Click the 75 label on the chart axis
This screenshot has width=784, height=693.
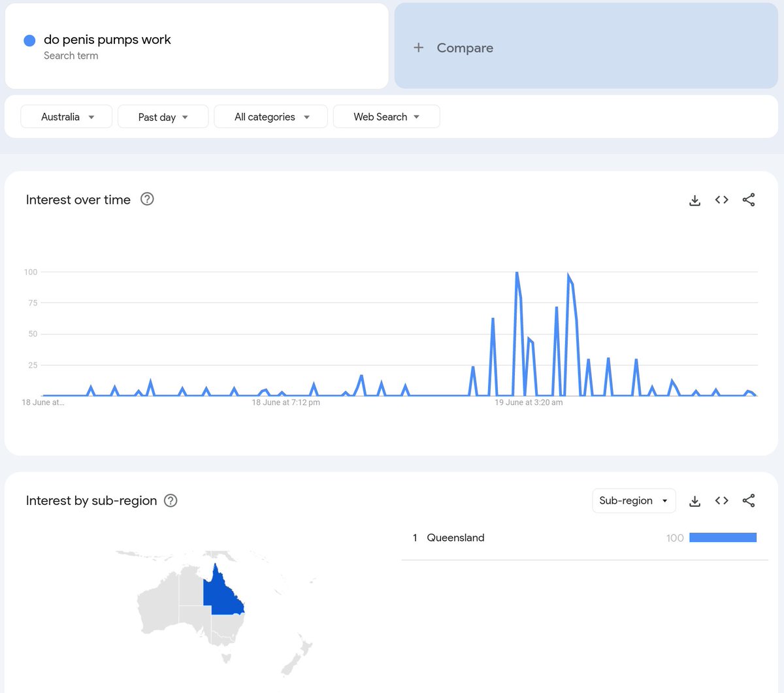coord(33,303)
